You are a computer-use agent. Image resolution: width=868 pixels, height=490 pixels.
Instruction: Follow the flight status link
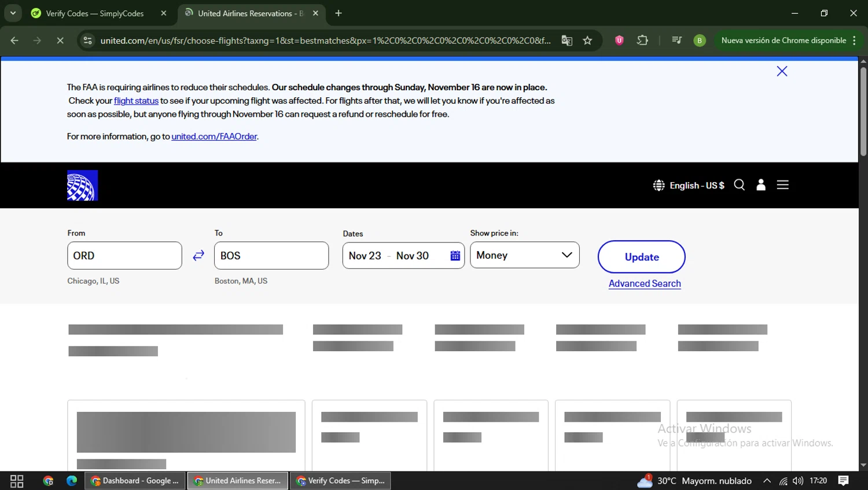coord(136,101)
